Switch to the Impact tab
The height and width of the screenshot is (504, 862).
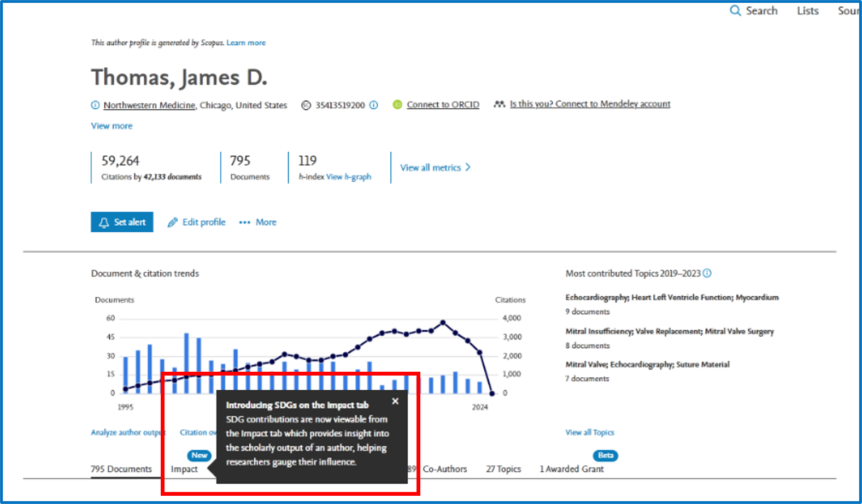pyautogui.click(x=184, y=469)
